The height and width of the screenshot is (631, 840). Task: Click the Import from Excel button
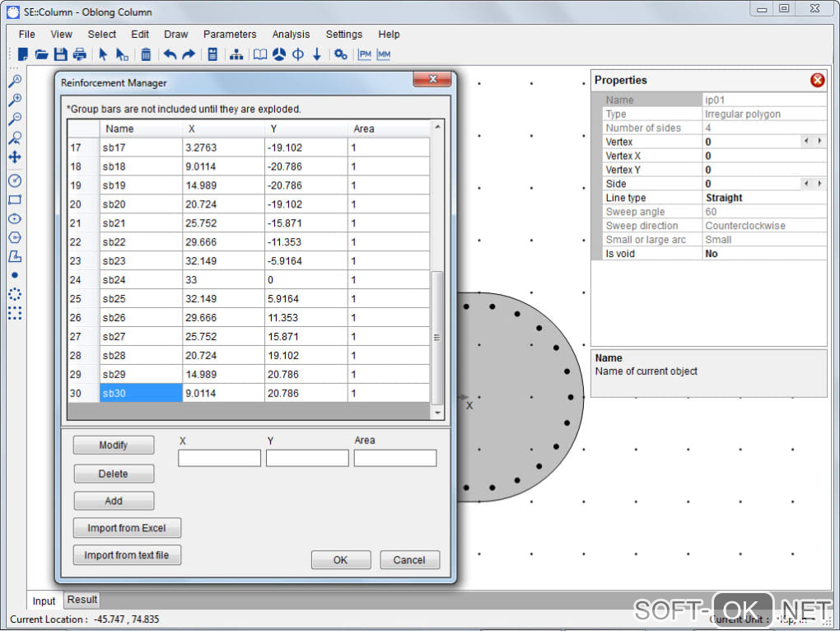(x=127, y=528)
